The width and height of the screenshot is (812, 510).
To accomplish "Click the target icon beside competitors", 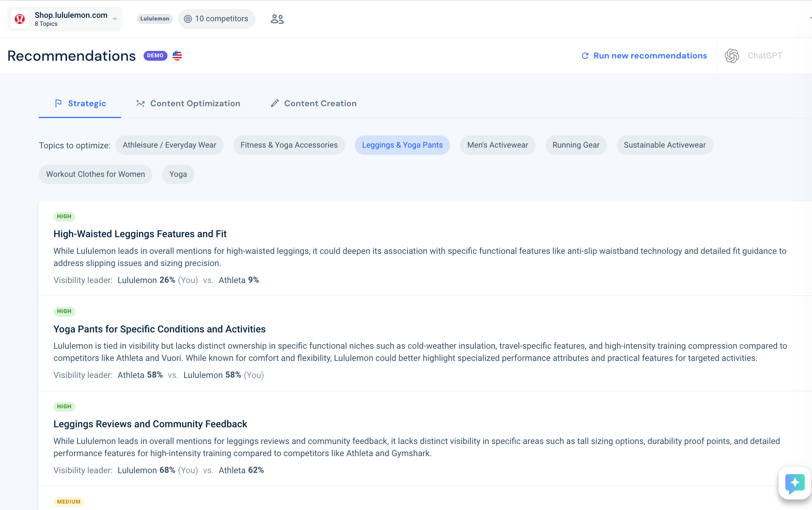I will click(x=188, y=19).
